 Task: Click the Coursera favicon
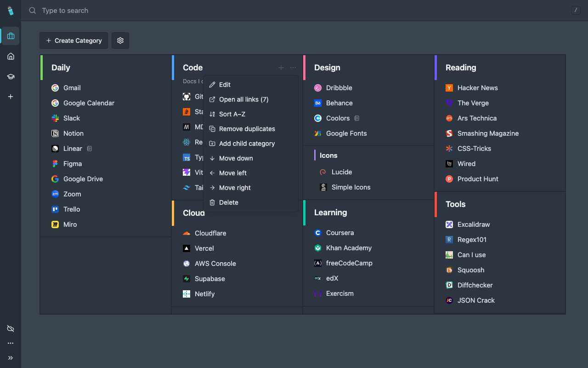coord(318,233)
